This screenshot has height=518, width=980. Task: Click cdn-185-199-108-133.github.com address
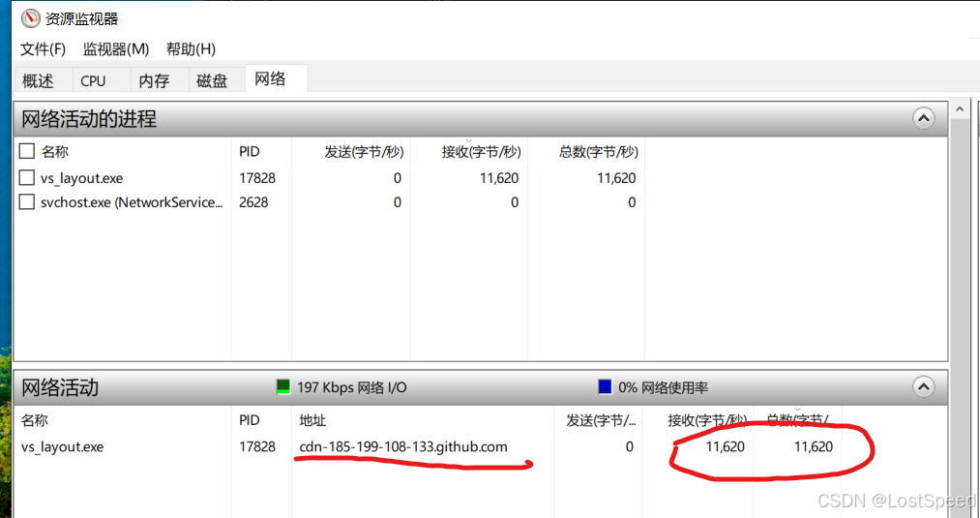click(403, 446)
